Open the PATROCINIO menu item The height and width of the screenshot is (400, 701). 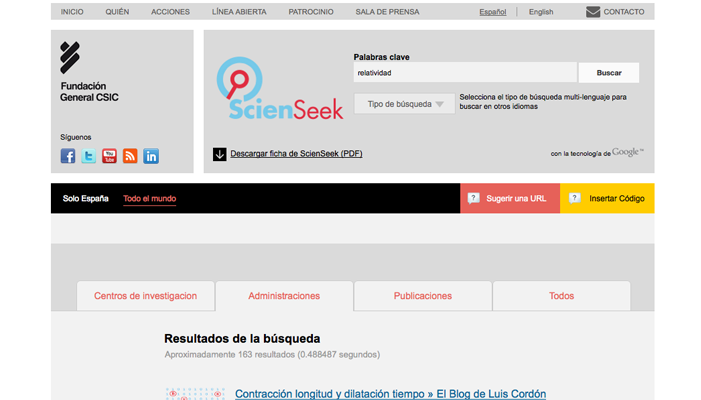311,12
